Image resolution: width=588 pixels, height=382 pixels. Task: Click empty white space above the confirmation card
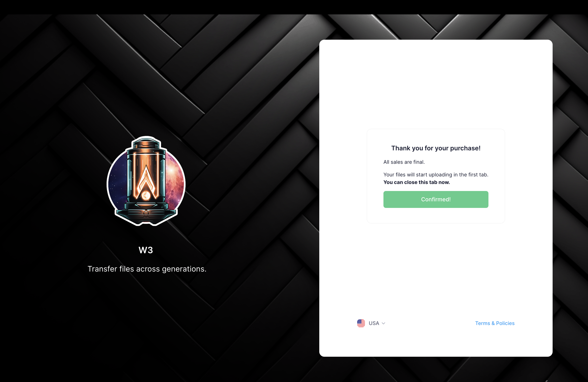tap(436, 84)
